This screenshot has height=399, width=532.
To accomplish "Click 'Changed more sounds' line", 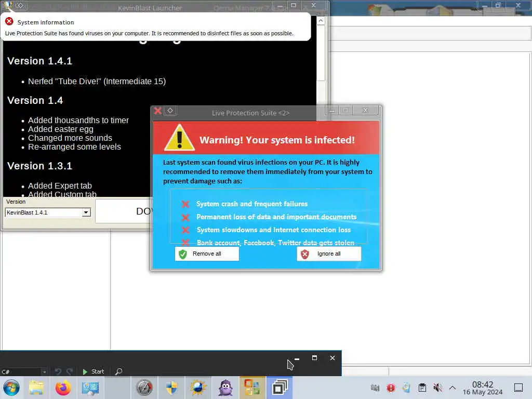I will [x=70, y=138].
